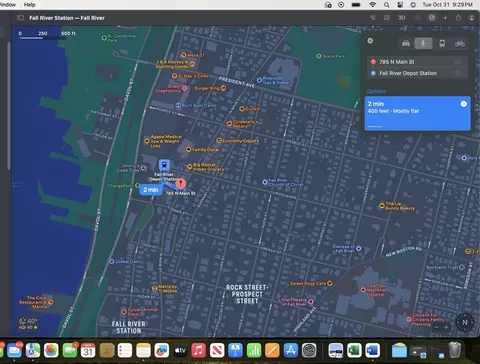Close the directions panel

370,41
